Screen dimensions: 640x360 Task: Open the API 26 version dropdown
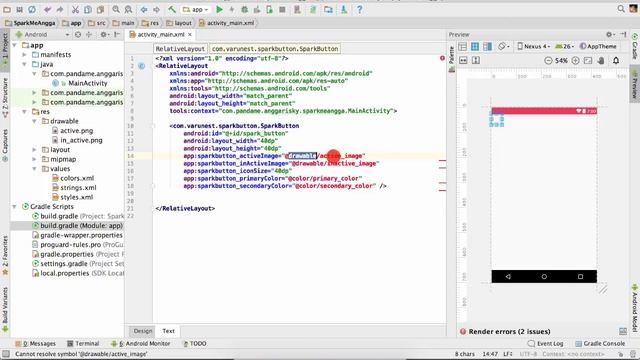[x=565, y=47]
